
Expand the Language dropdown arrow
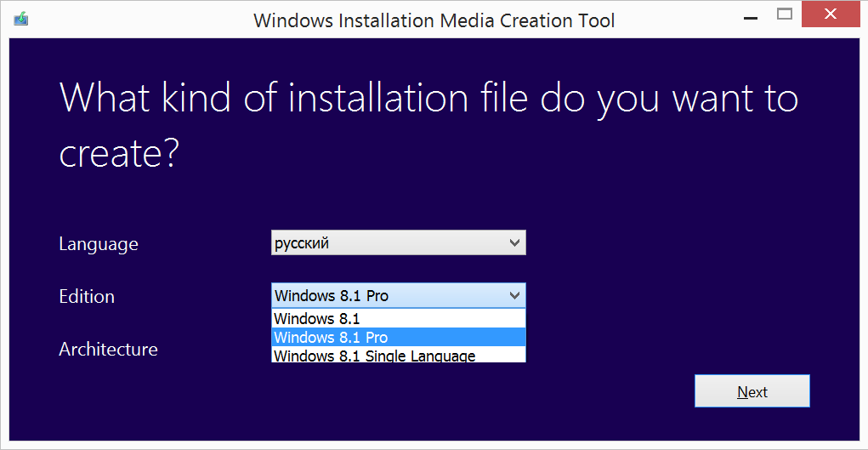point(514,243)
